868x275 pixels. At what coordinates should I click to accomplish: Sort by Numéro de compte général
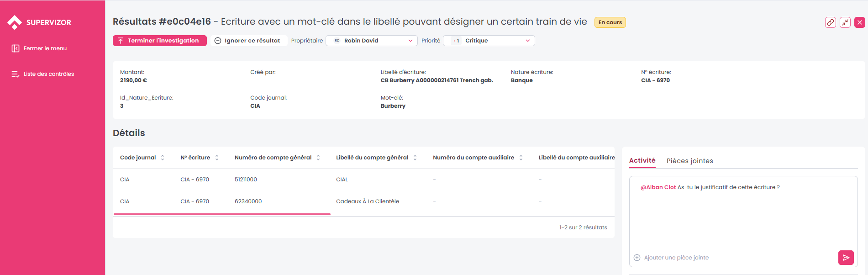(x=318, y=158)
